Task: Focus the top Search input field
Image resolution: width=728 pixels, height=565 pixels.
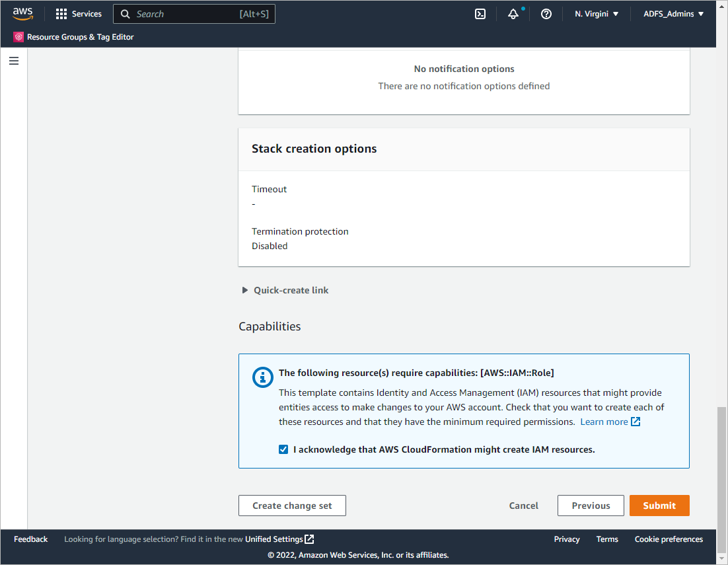Action: [x=185, y=14]
